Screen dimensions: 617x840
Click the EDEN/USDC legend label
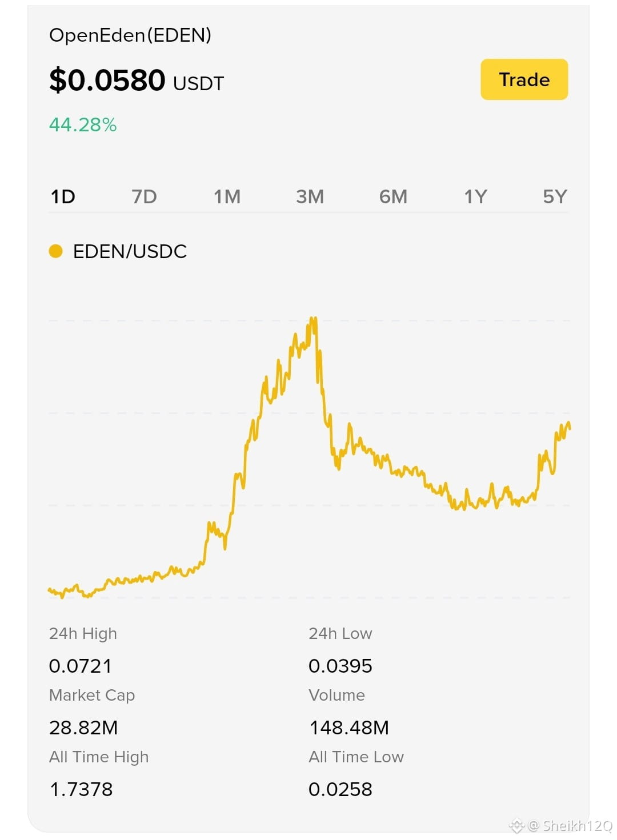tap(130, 251)
